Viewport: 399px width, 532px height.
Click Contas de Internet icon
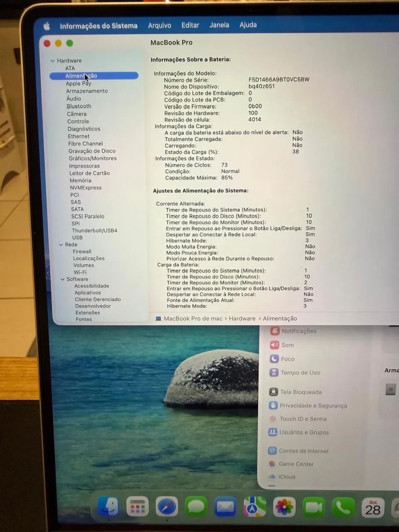[x=272, y=451]
